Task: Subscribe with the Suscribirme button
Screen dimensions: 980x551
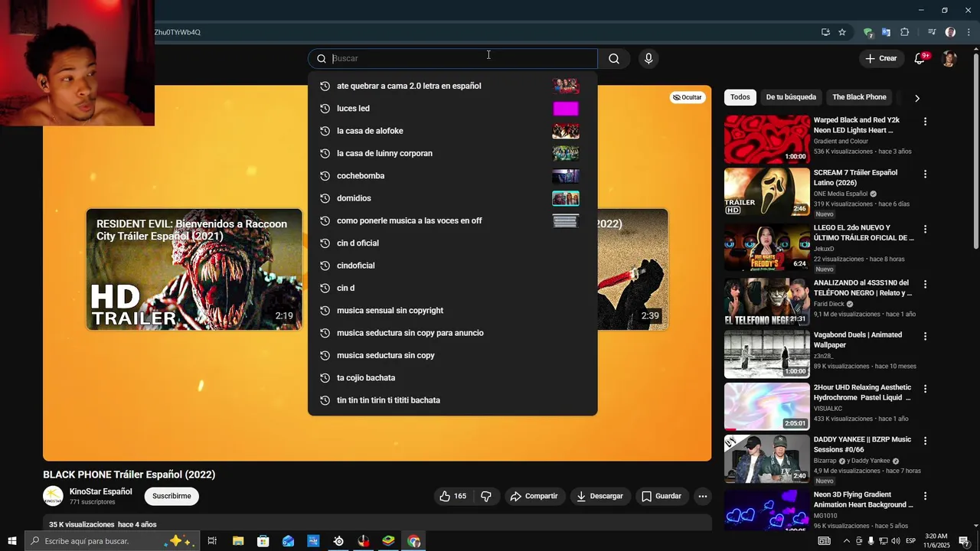Action: pos(171,496)
